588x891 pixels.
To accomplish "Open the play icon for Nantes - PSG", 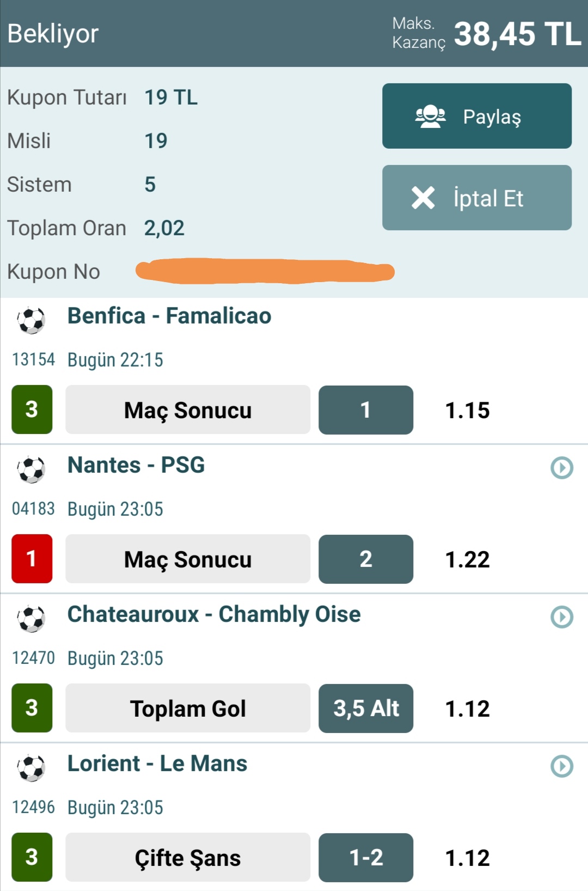I will click(x=562, y=468).
